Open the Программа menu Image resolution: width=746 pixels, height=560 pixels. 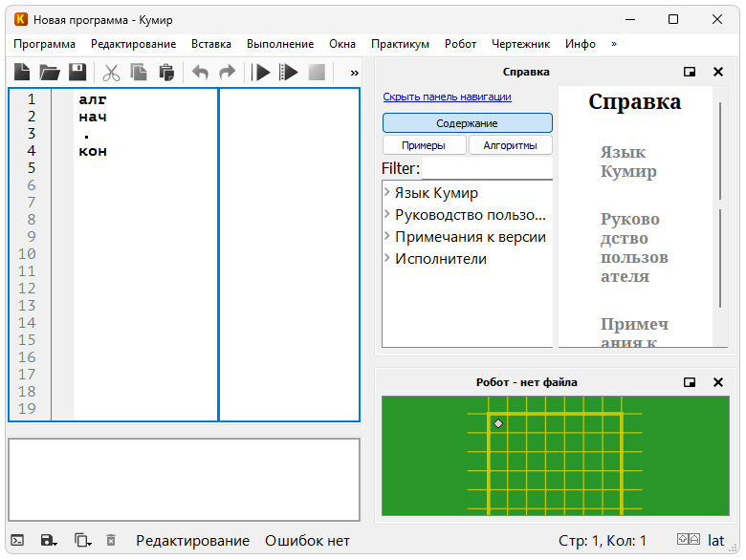click(44, 44)
